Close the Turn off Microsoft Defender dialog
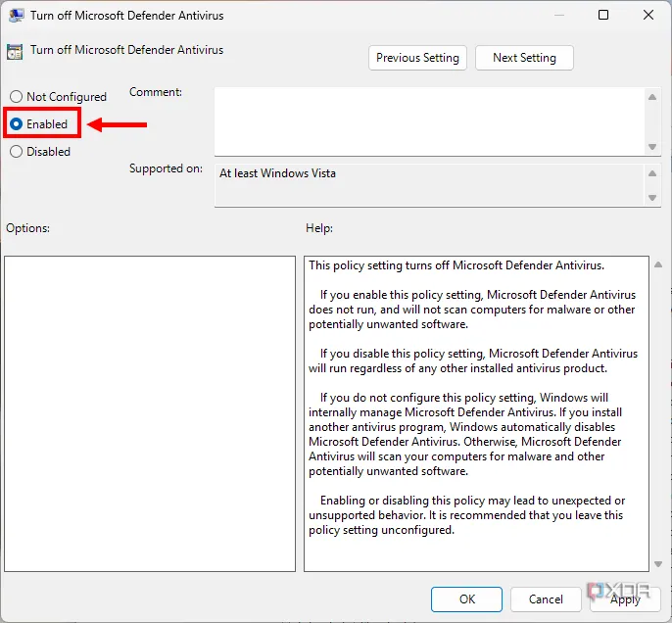Image resolution: width=672 pixels, height=623 pixels. tap(648, 15)
